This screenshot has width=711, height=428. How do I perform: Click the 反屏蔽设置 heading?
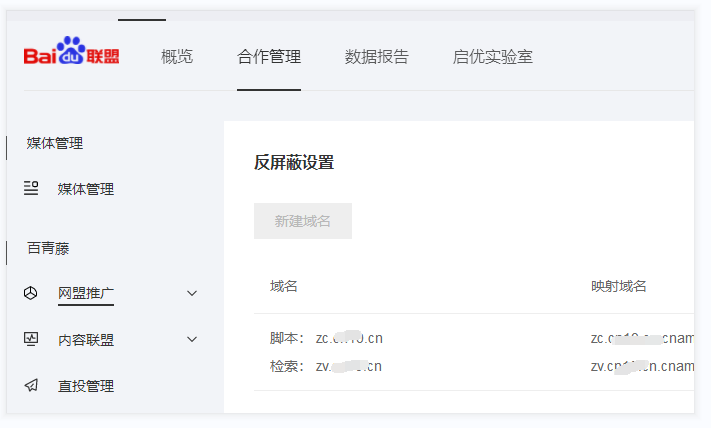(294, 162)
